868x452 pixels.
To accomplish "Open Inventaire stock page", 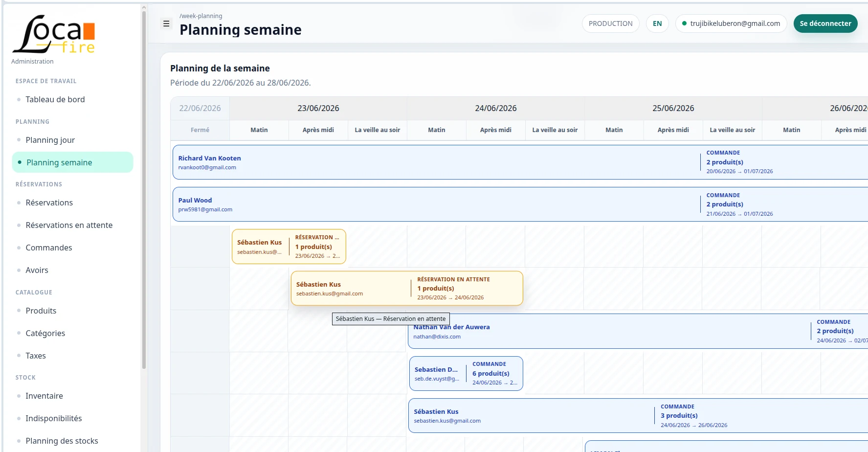I will 72,396.
